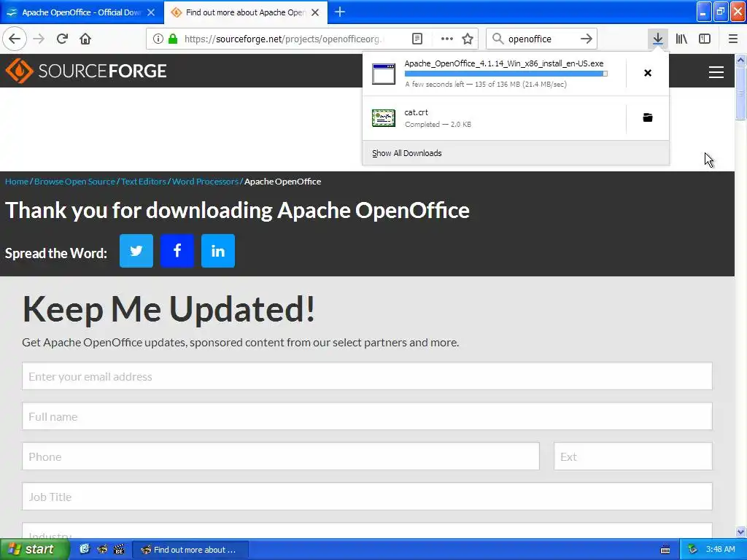Show site information icon in address bar
Image resolution: width=747 pixels, height=560 pixels.
pyautogui.click(x=158, y=39)
